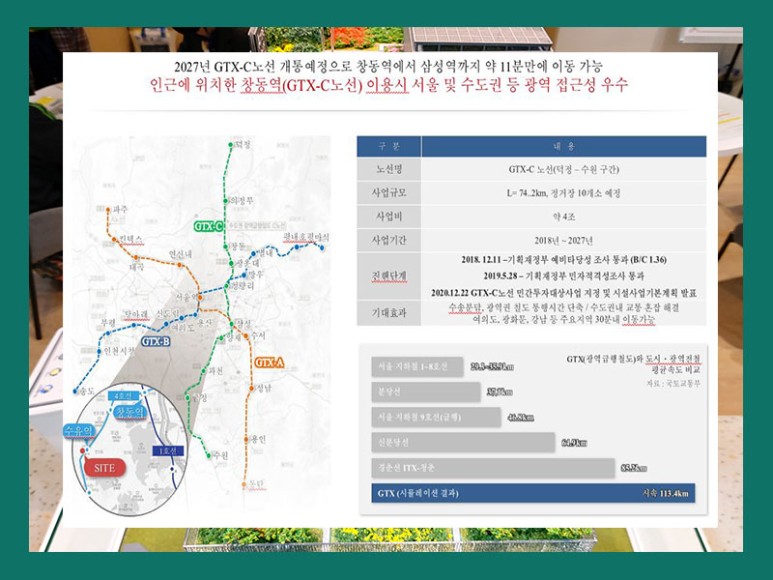Click the L= 74.2km 정거장 10개소 예정 cell
Image resolution: width=773 pixels, height=580 pixels.
pyautogui.click(x=563, y=193)
